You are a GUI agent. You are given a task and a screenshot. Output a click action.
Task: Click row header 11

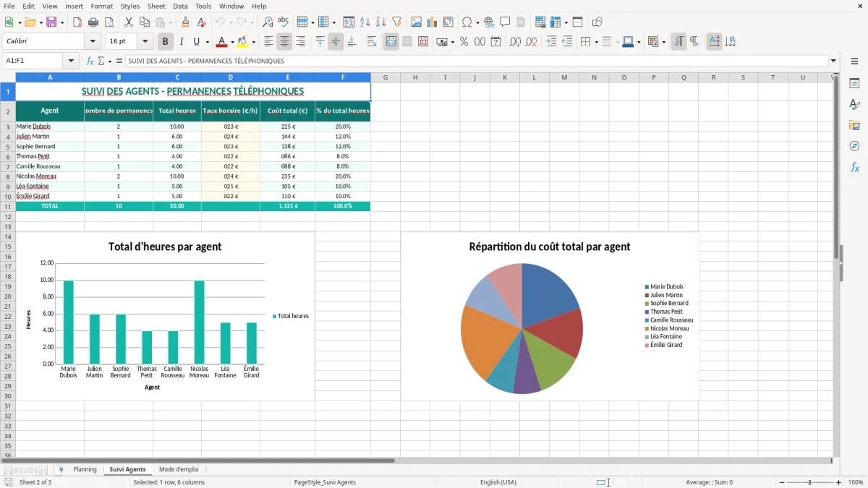pyautogui.click(x=8, y=206)
